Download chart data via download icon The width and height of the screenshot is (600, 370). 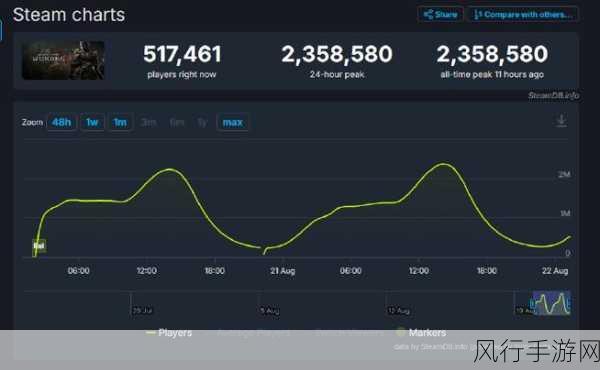click(561, 121)
